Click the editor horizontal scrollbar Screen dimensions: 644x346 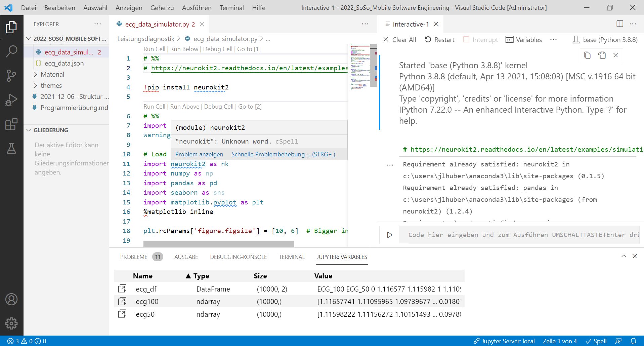[x=219, y=244]
